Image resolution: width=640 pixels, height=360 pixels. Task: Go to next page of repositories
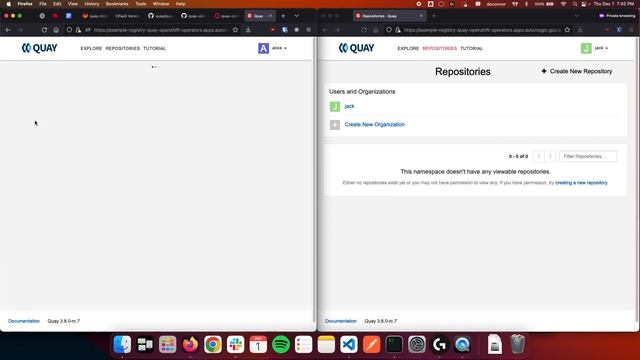click(550, 156)
